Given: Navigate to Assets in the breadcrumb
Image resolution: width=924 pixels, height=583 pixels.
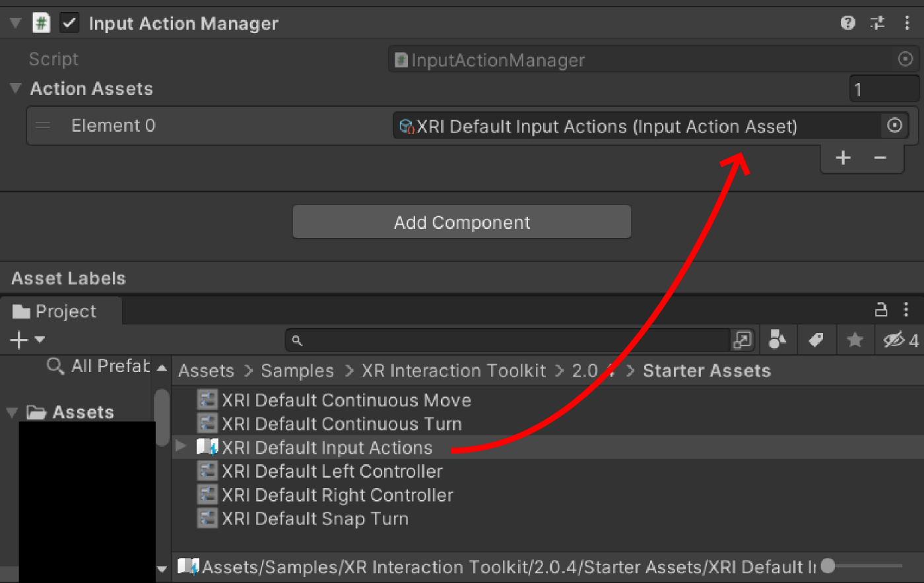Looking at the screenshot, I should point(206,371).
